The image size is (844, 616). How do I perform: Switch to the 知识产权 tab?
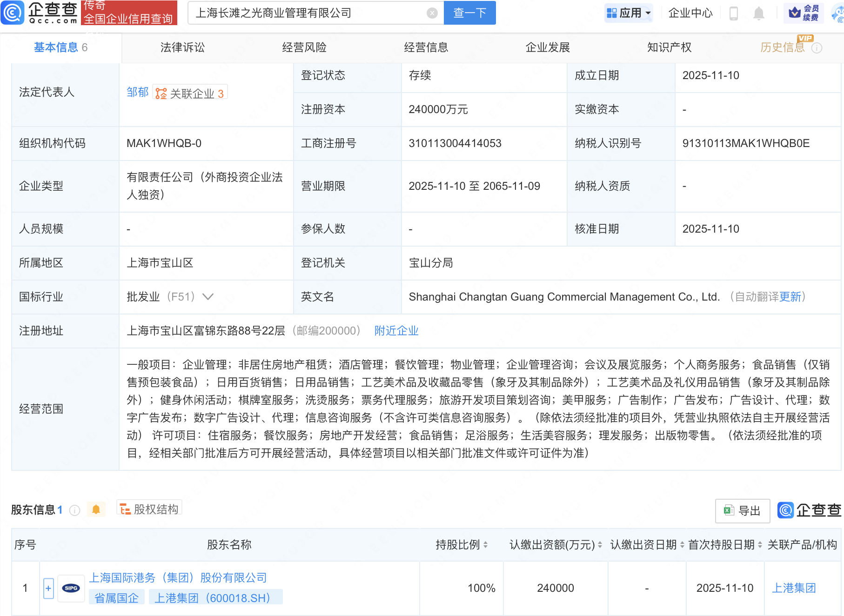point(669,47)
